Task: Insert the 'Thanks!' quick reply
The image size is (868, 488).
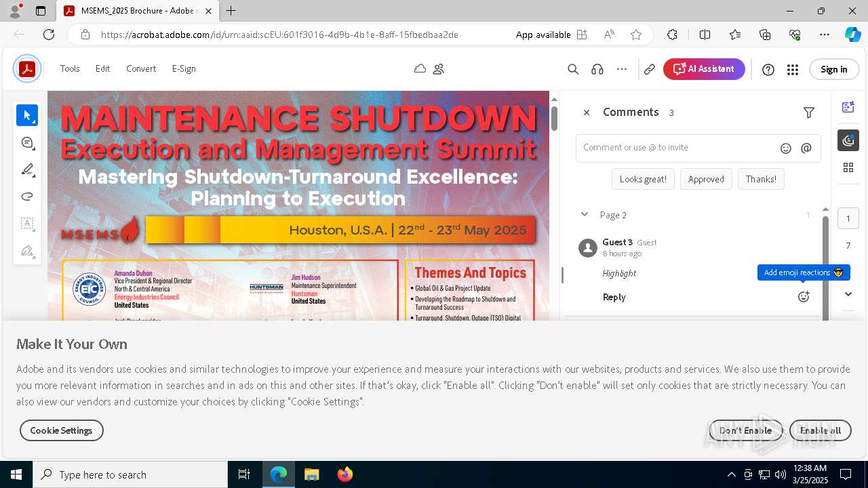Action: click(x=761, y=179)
